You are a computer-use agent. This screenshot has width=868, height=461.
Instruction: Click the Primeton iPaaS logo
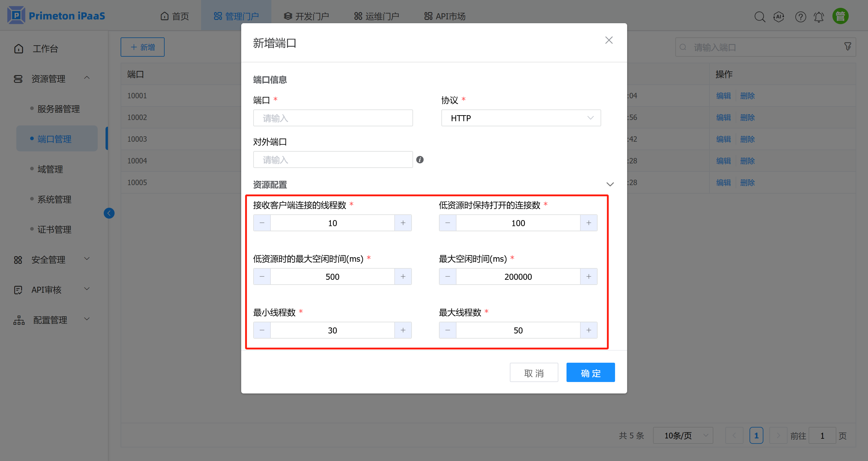55,15
